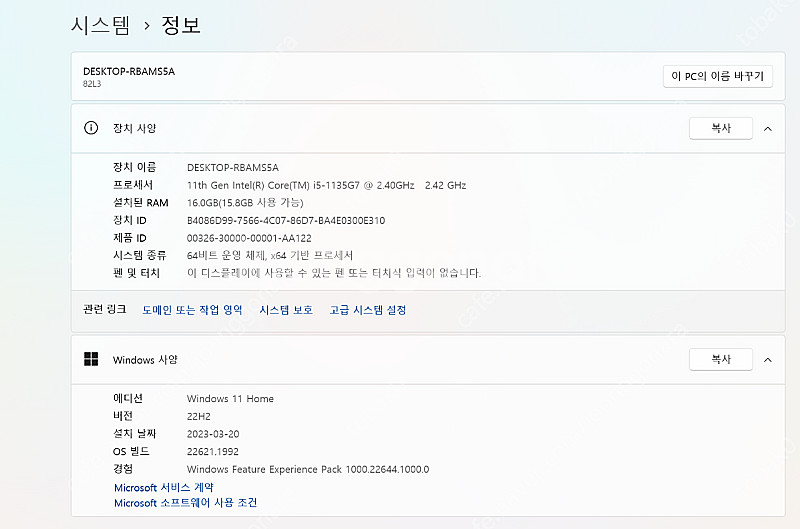Click the Windows logo icon beside Windows 사양
The width and height of the screenshot is (800, 529).
click(91, 359)
